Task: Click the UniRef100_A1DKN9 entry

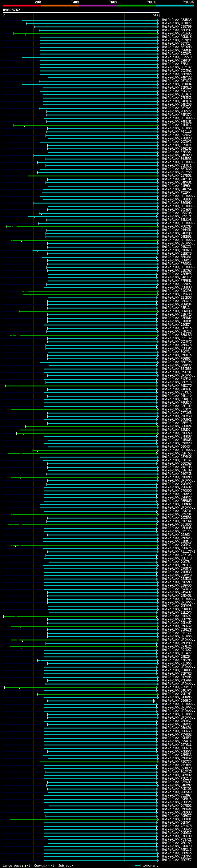Action: coord(177,477)
